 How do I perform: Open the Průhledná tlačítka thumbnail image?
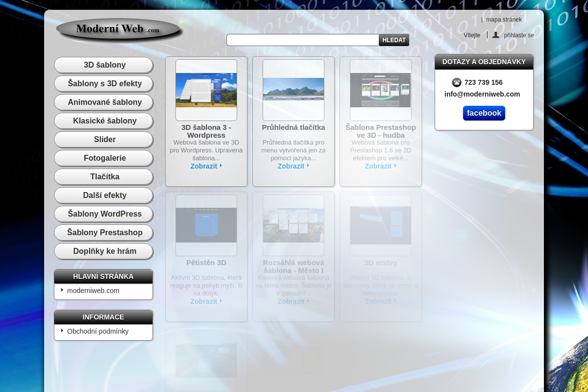point(294,90)
